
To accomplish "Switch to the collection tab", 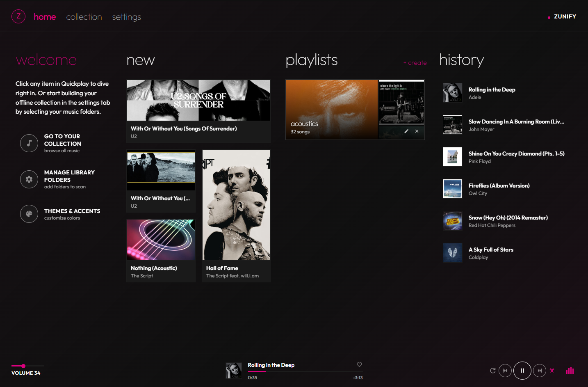I will [x=84, y=17].
